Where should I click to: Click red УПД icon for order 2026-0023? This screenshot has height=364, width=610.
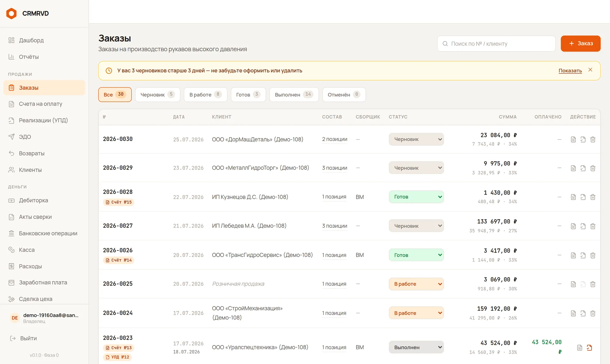point(589,348)
